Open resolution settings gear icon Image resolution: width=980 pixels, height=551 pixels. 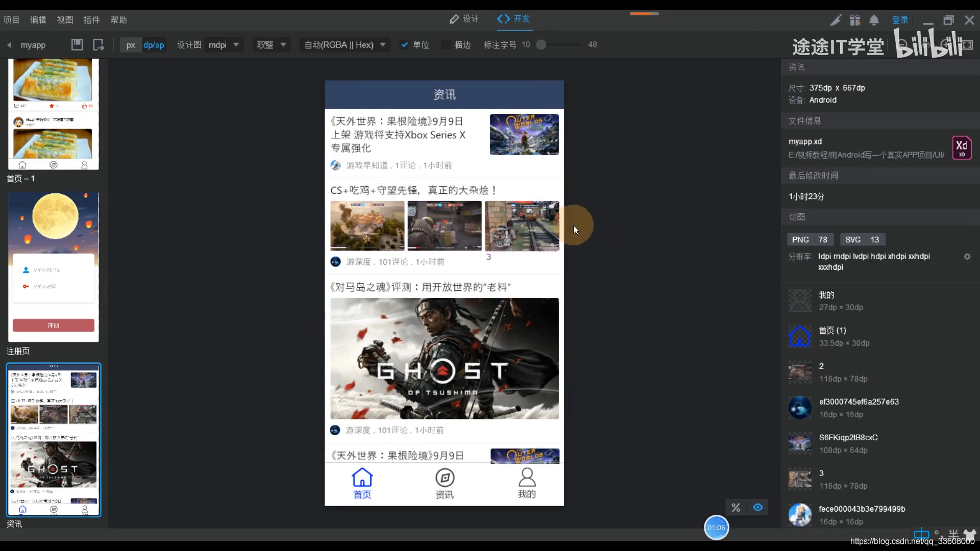(x=967, y=257)
